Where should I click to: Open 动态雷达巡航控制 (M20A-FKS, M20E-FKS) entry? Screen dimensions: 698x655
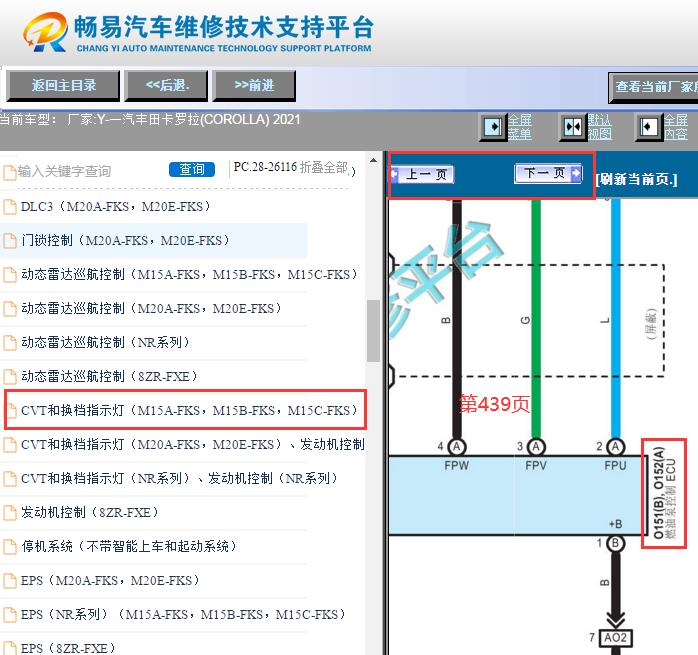(151, 308)
